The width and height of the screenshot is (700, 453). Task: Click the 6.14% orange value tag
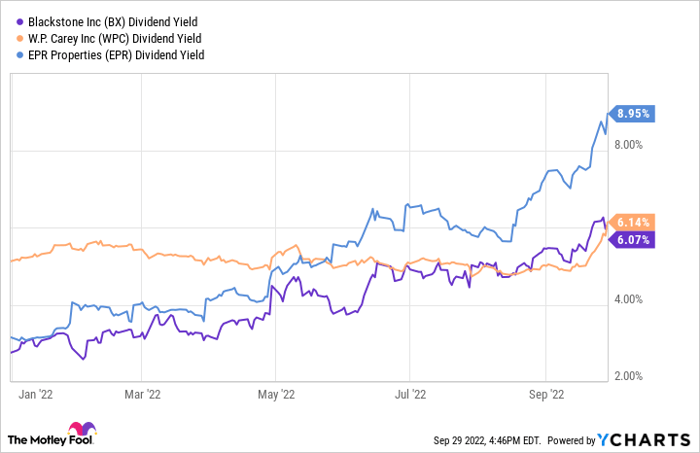(632, 222)
